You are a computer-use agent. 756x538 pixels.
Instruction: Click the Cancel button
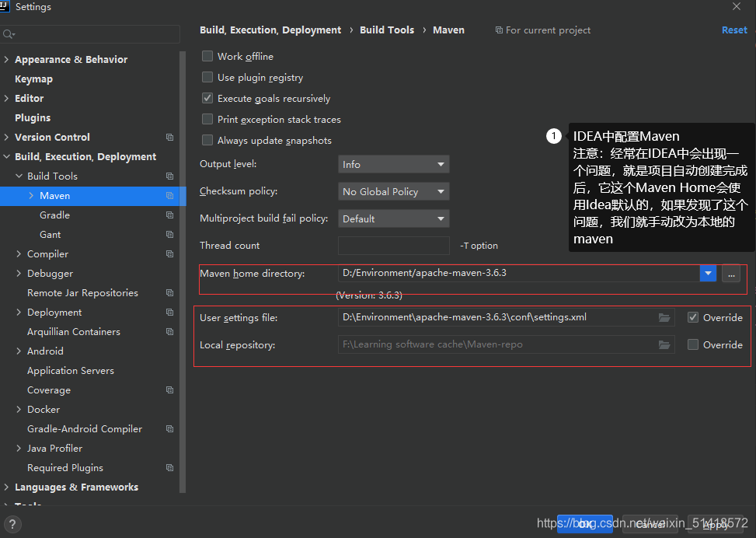coord(650,524)
